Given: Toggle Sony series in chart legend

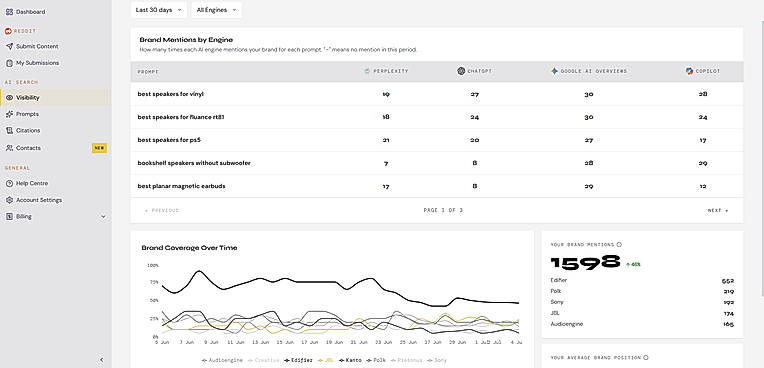Looking at the screenshot, I should (437, 360).
